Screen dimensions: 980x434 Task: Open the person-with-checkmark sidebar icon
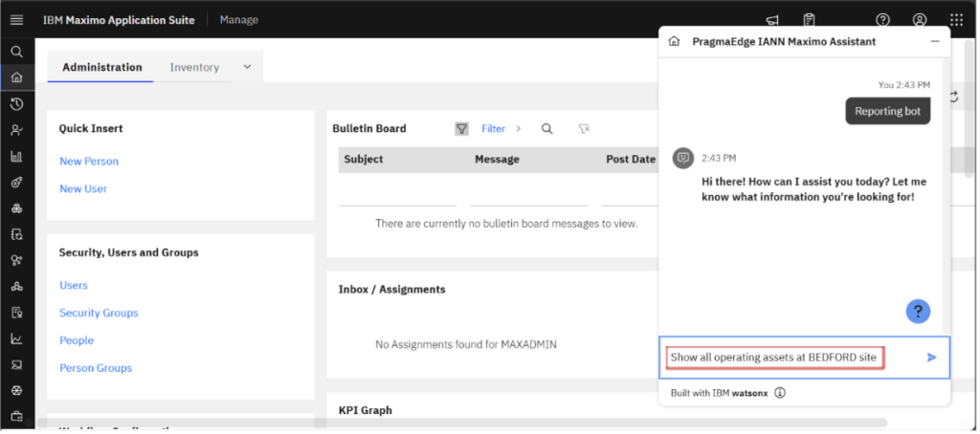17,130
